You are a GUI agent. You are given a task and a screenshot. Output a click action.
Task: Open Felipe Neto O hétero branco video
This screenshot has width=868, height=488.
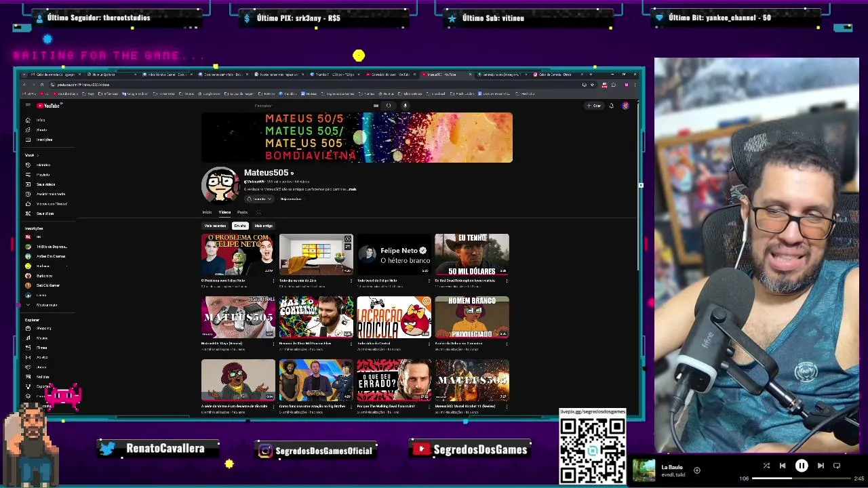pos(394,254)
